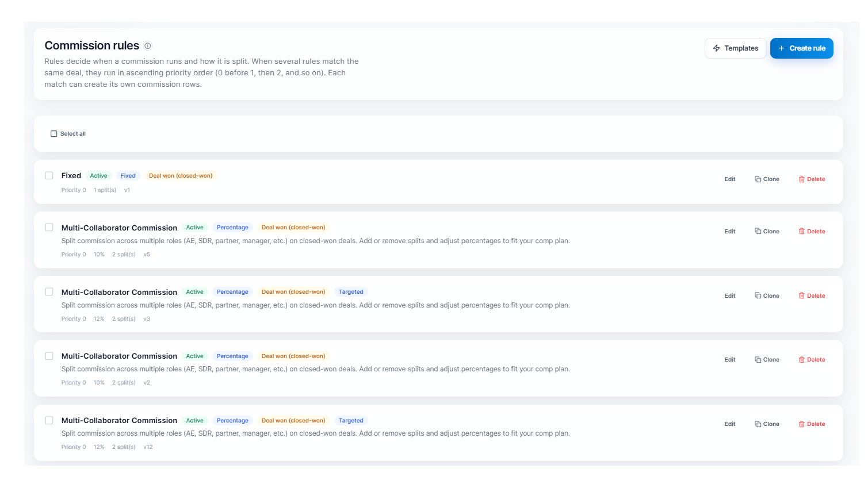Delete the Fixed rule
868x488 pixels.
coord(812,179)
